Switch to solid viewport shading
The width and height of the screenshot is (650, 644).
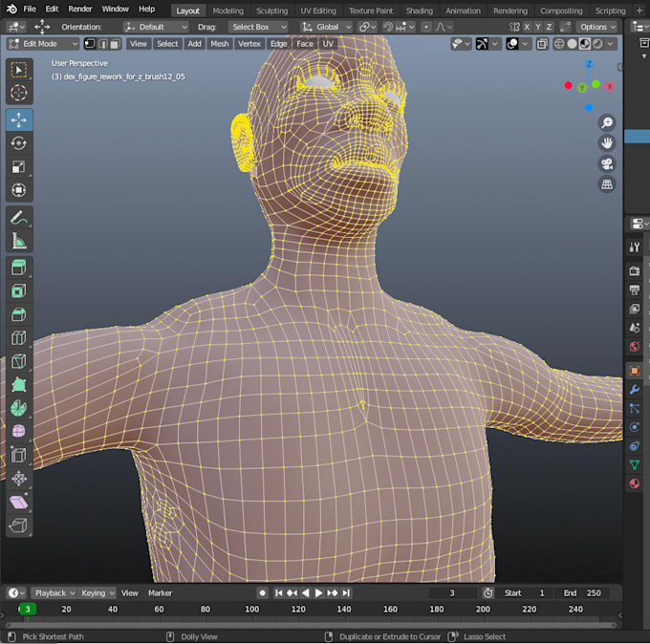(x=572, y=44)
